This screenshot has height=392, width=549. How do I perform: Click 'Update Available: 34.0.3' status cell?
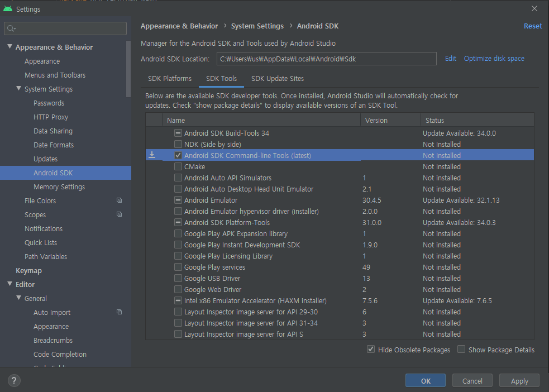coord(459,223)
